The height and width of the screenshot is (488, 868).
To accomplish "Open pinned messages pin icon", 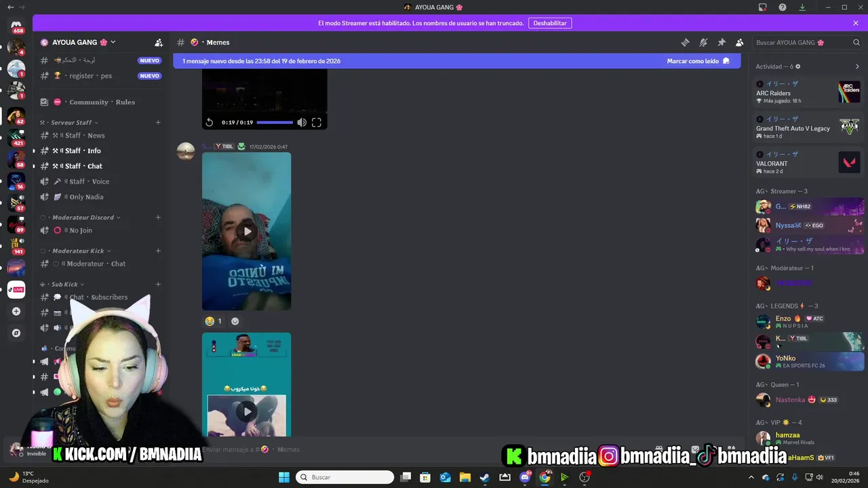I will (x=722, y=42).
